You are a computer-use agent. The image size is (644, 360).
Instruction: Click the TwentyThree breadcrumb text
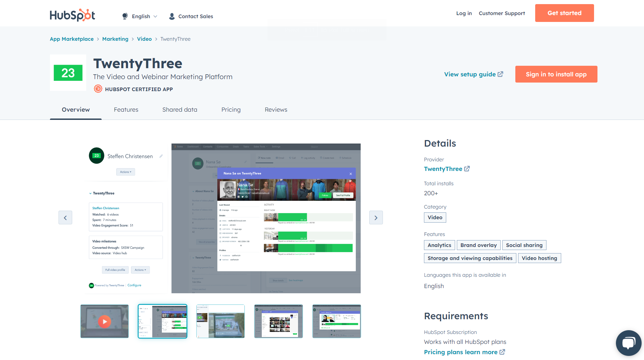coord(175,39)
